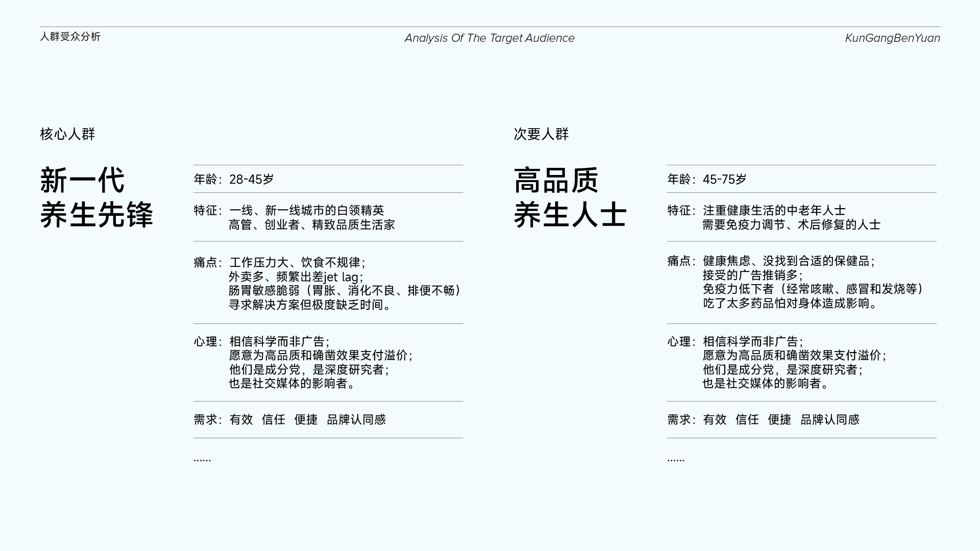Viewport: 980px width, 551px height.
Task: Click 品牌认同感 in the left column
Action: (356, 419)
